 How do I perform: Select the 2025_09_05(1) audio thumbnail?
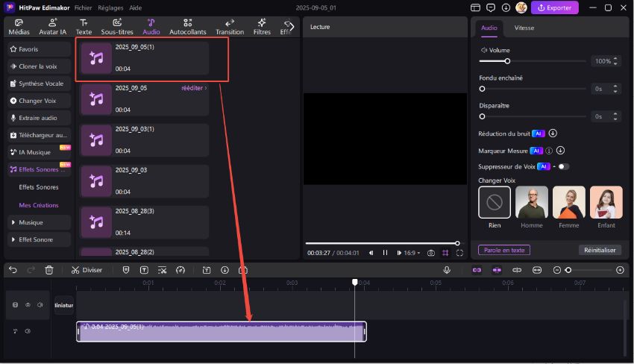tap(96, 58)
